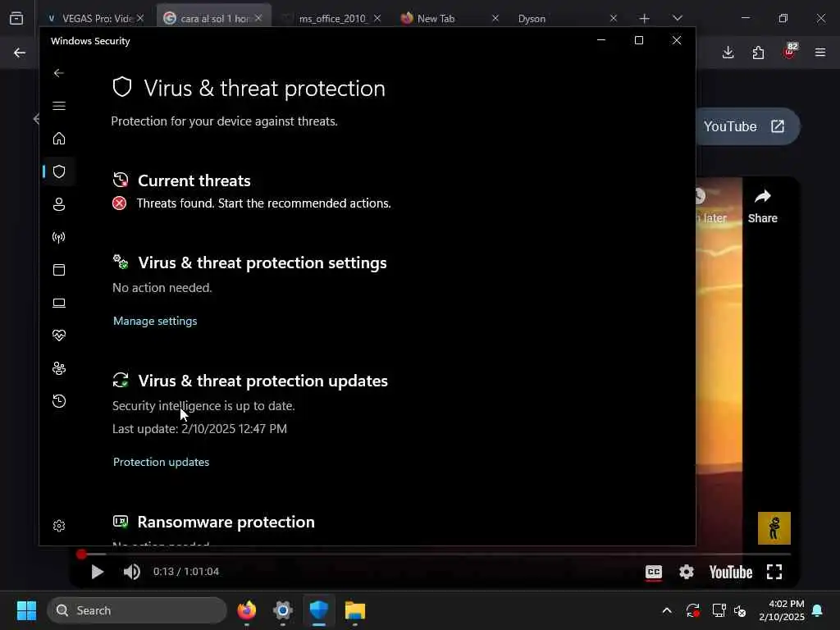Go back in the browser
The height and width of the screenshot is (630, 840).
click(x=20, y=52)
